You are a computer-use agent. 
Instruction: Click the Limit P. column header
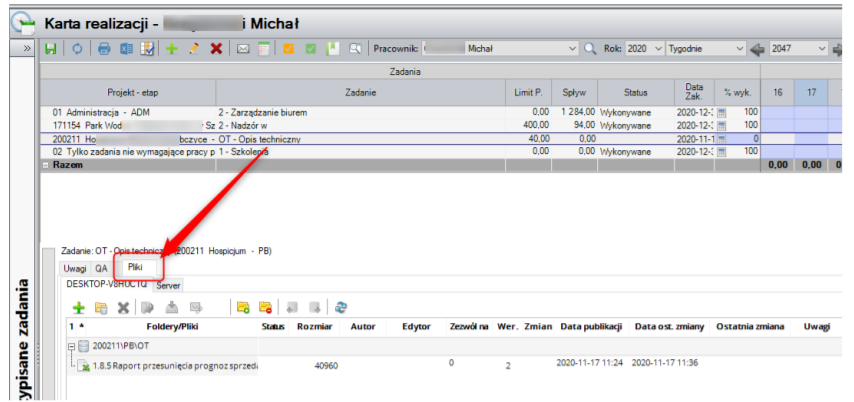tap(528, 93)
